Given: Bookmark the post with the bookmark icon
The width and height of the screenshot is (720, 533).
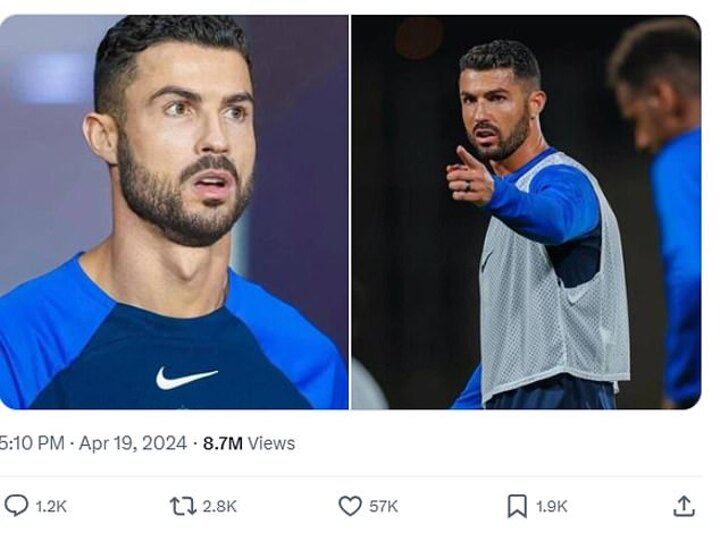Looking at the screenshot, I should click(x=516, y=506).
